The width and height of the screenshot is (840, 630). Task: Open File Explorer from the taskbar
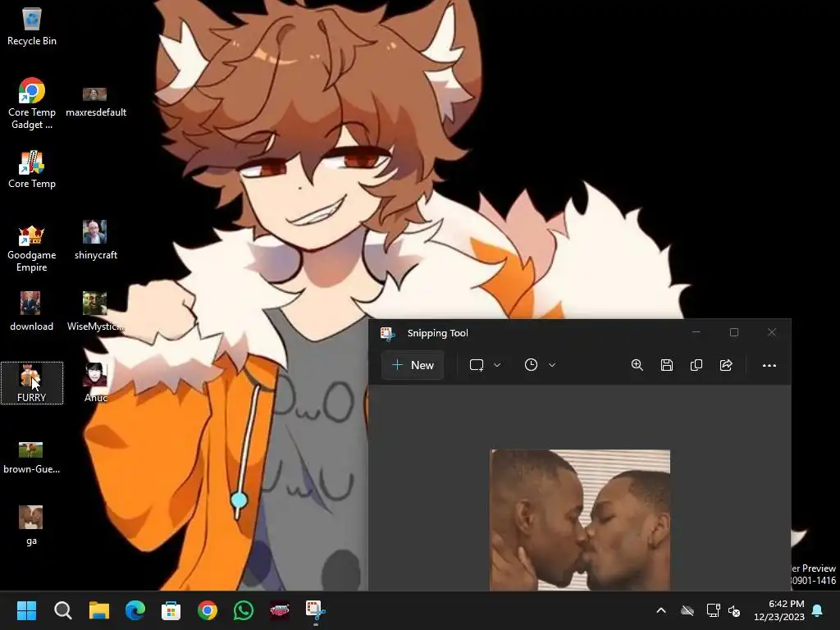click(99, 610)
